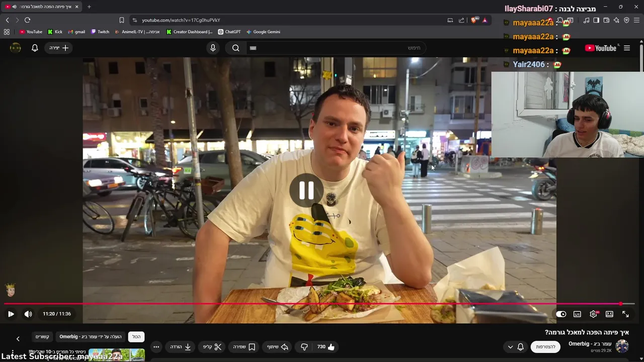Start voice search with microphone icon
Screen dimensions: 644x362
click(x=213, y=48)
